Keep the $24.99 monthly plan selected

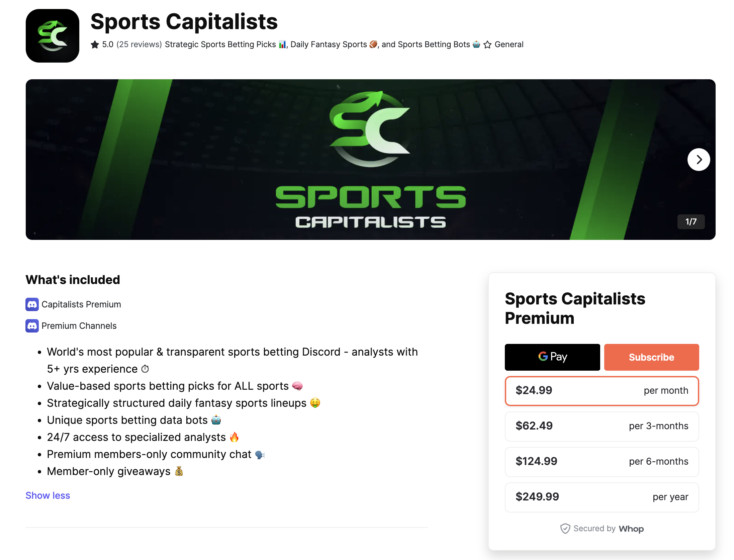coord(602,391)
